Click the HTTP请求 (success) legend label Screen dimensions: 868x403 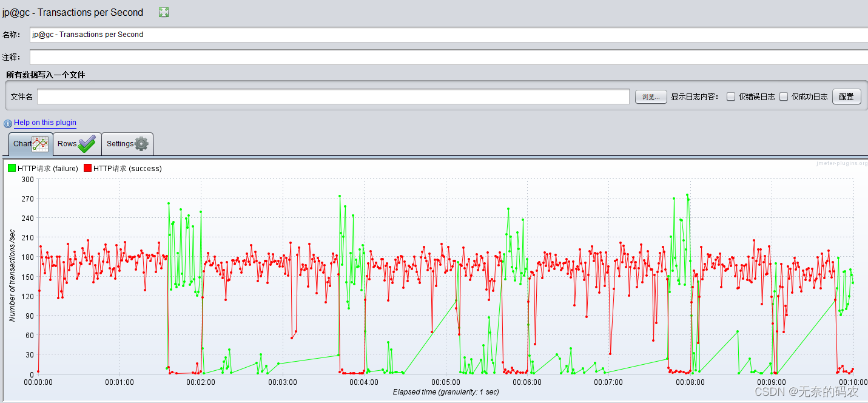127,169
